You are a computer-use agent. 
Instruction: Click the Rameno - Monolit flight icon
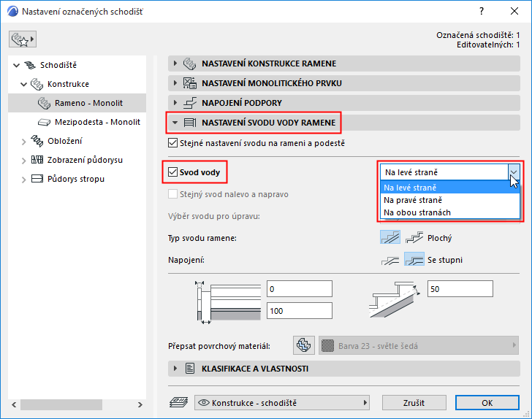tap(44, 103)
